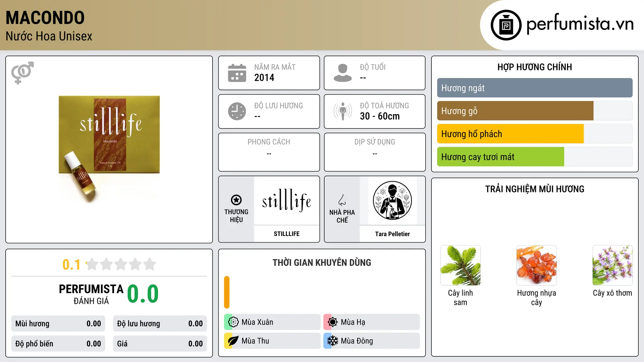Click the PERFUMISTA ĐÁNH GIÁ label

[91, 294]
